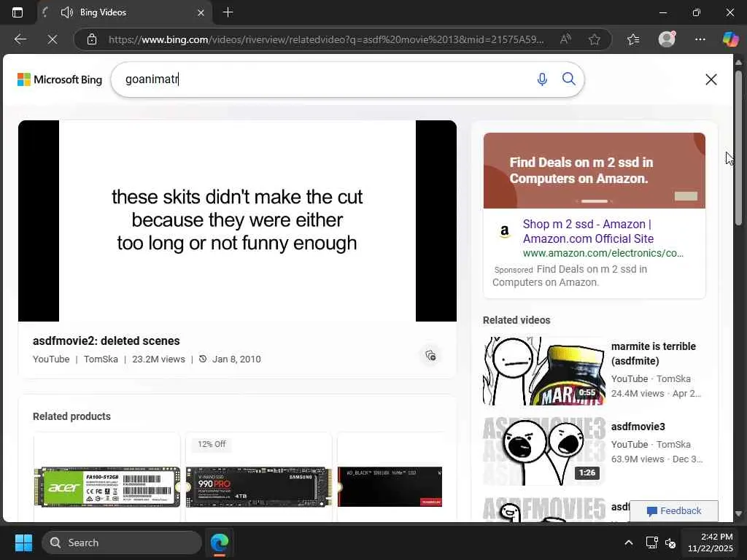Search using voice microphone
Image resolution: width=747 pixels, height=560 pixels.
point(542,79)
